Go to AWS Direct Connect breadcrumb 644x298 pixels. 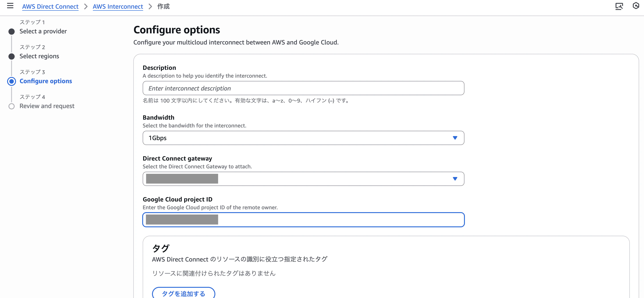click(x=50, y=6)
